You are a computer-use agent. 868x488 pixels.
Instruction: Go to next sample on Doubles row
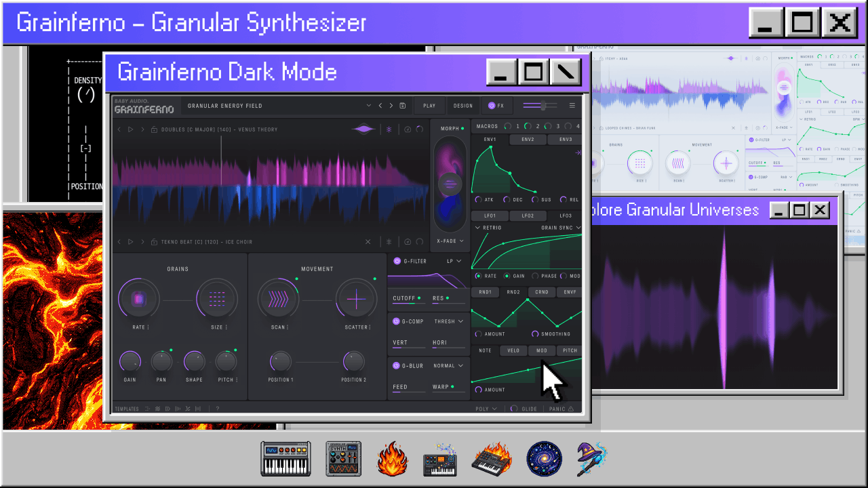click(142, 129)
